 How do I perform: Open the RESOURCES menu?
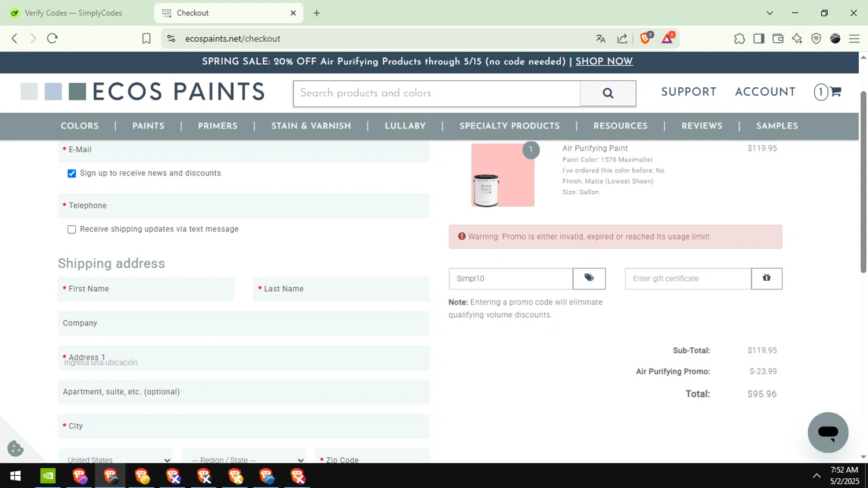pos(620,126)
